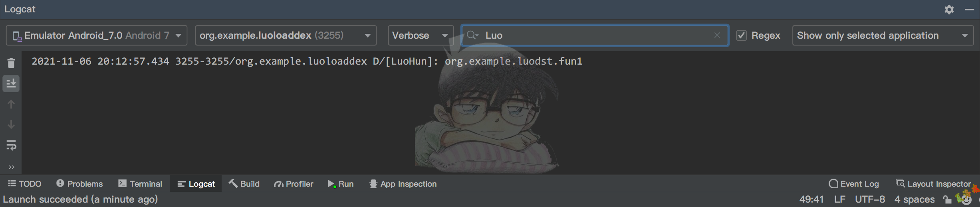Image resolution: width=980 pixels, height=207 pixels.
Task: Open the Layout Inspector
Action: tap(933, 184)
